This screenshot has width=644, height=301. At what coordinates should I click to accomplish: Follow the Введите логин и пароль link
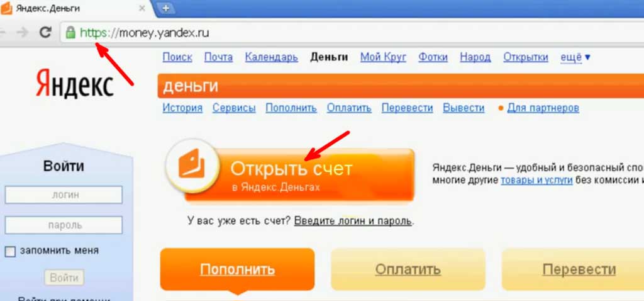point(353,221)
